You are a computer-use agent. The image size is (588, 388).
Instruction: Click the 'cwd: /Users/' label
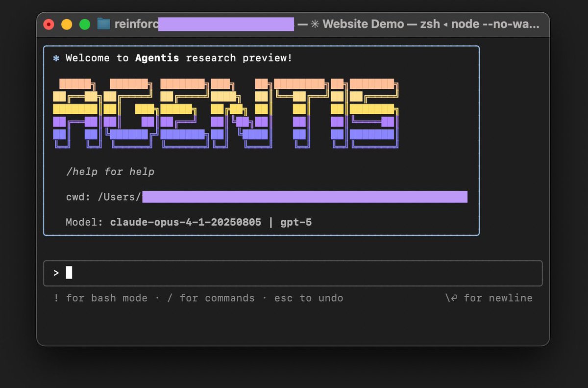click(103, 197)
